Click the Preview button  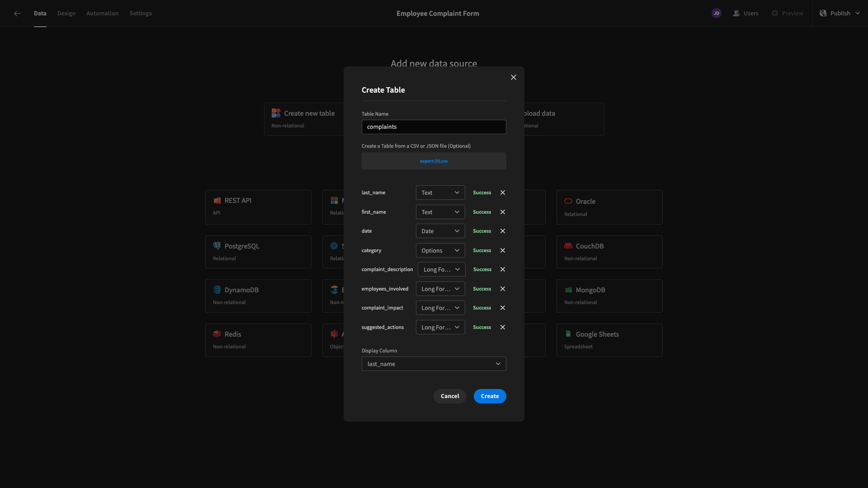pos(787,13)
